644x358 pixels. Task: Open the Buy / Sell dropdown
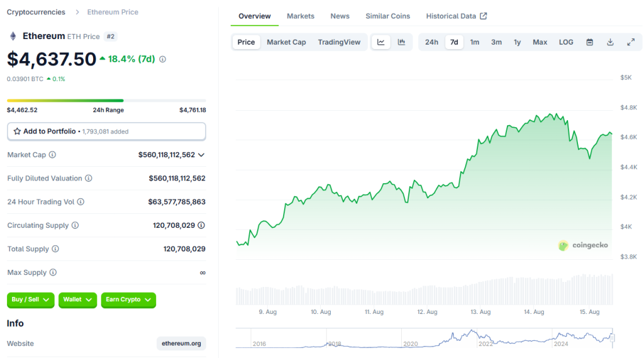[x=30, y=299]
